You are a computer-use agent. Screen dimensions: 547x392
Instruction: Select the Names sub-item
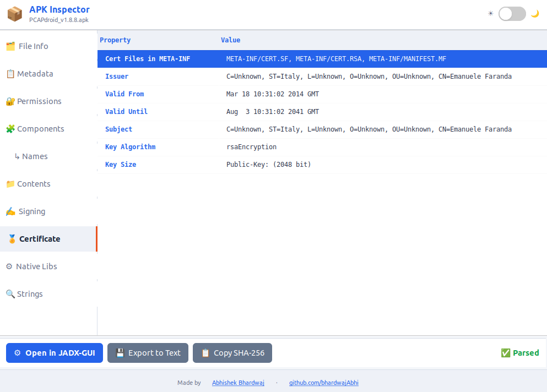48,156
